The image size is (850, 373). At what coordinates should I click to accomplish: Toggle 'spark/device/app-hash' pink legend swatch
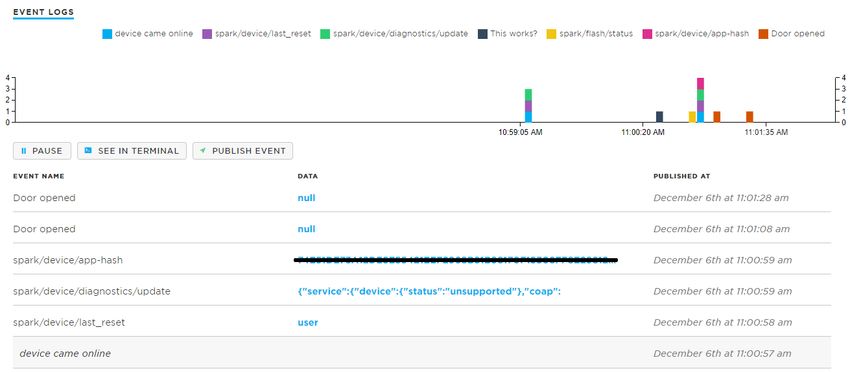(647, 34)
